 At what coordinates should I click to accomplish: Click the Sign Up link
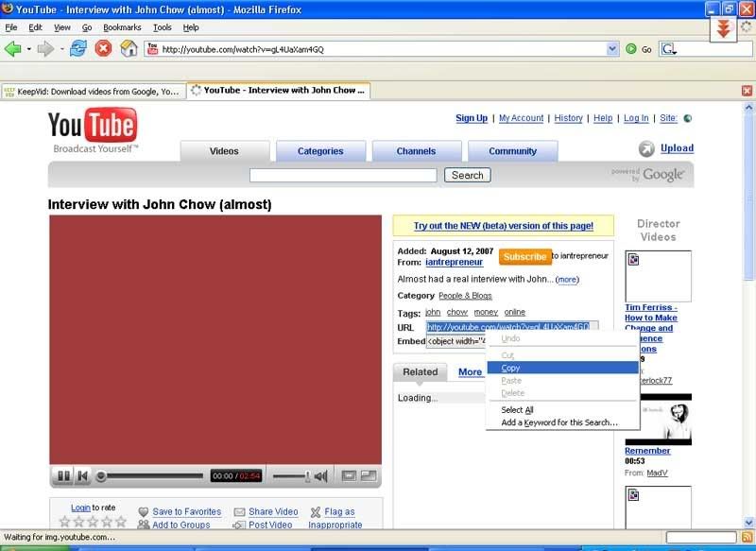[x=472, y=118]
